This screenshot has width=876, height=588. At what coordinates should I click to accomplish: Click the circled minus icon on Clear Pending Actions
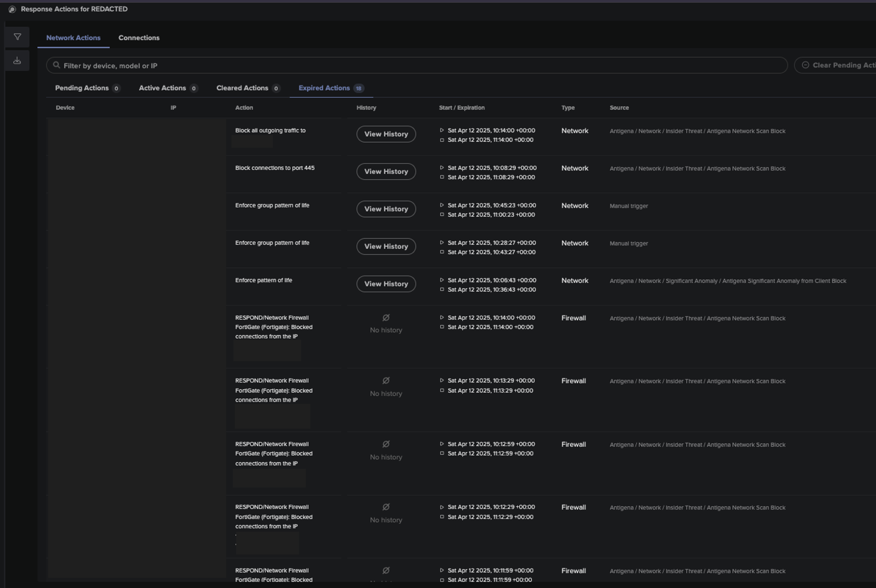point(805,65)
